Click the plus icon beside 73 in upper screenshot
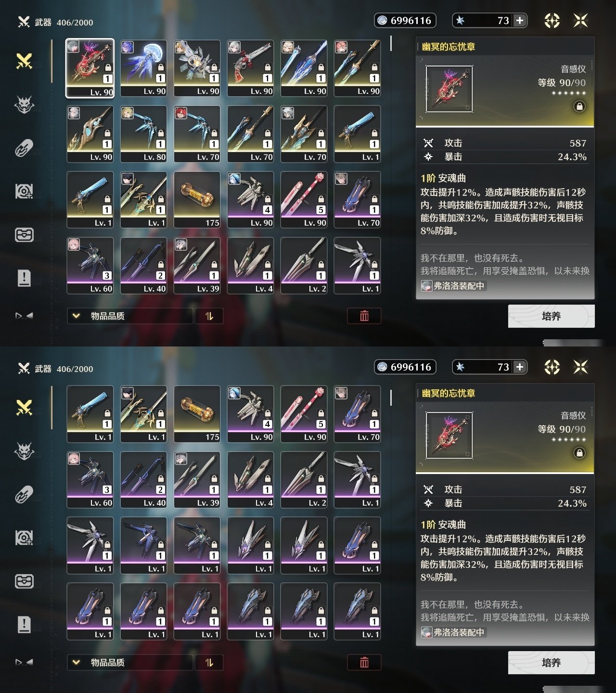616x693 pixels. 520,20
